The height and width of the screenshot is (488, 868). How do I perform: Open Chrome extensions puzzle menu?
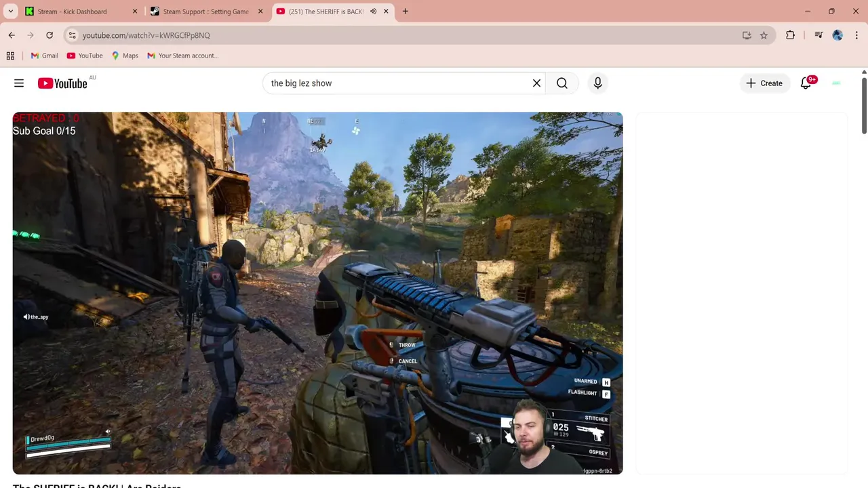(x=790, y=35)
